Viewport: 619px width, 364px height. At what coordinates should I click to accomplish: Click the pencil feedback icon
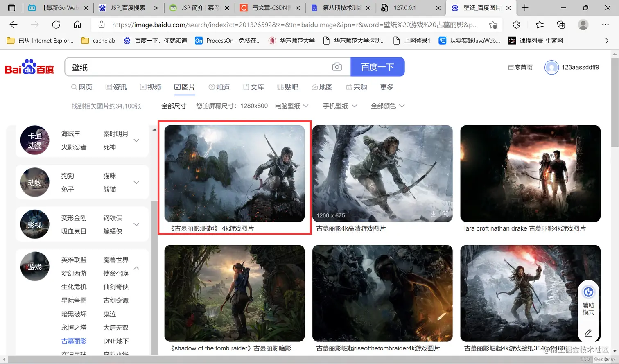pyautogui.click(x=588, y=333)
